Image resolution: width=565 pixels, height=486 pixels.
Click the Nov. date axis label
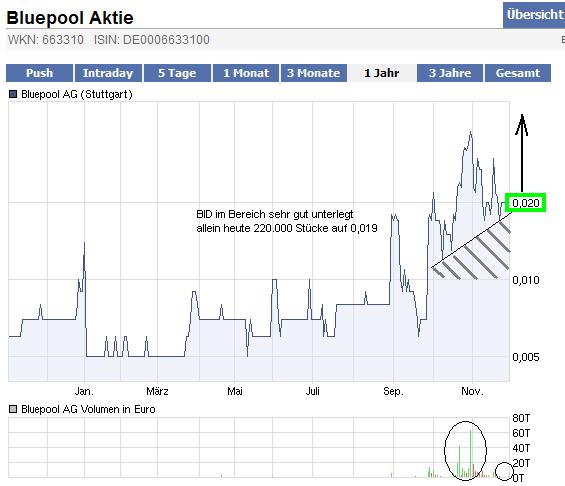coord(472,391)
